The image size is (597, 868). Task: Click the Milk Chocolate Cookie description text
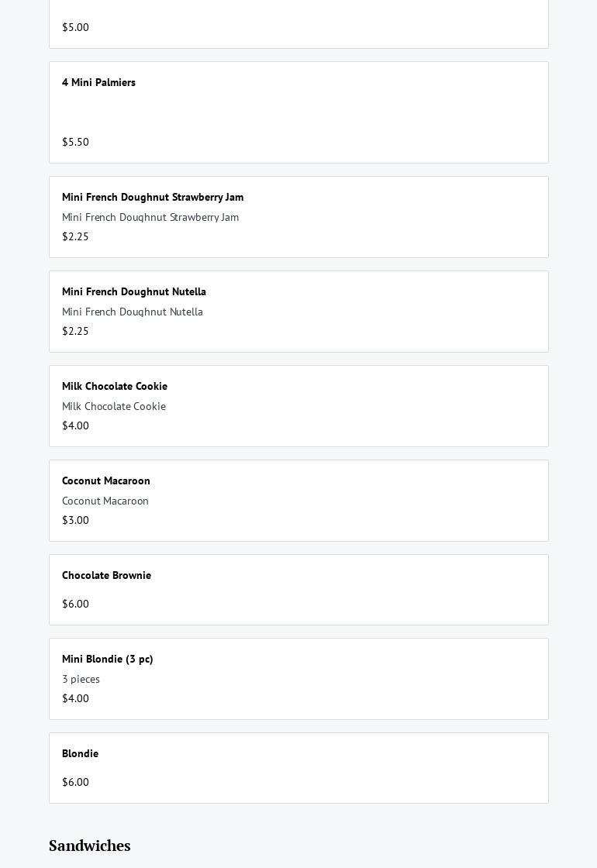coord(114,406)
